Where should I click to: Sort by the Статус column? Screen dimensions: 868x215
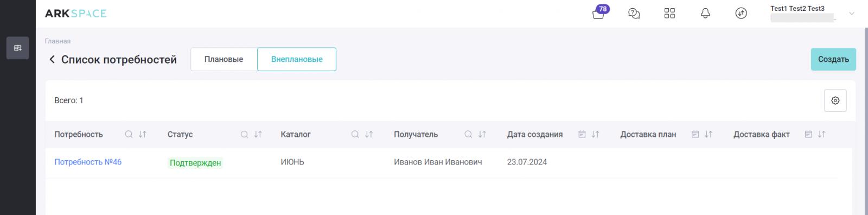coord(258,134)
